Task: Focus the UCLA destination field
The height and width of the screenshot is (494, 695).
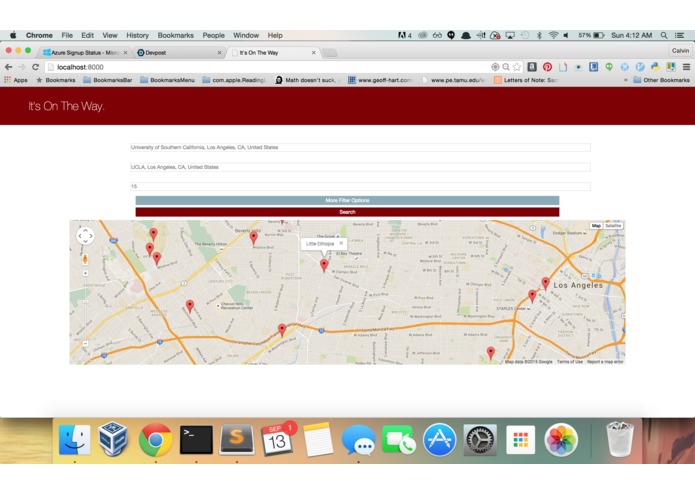Action: click(360, 167)
